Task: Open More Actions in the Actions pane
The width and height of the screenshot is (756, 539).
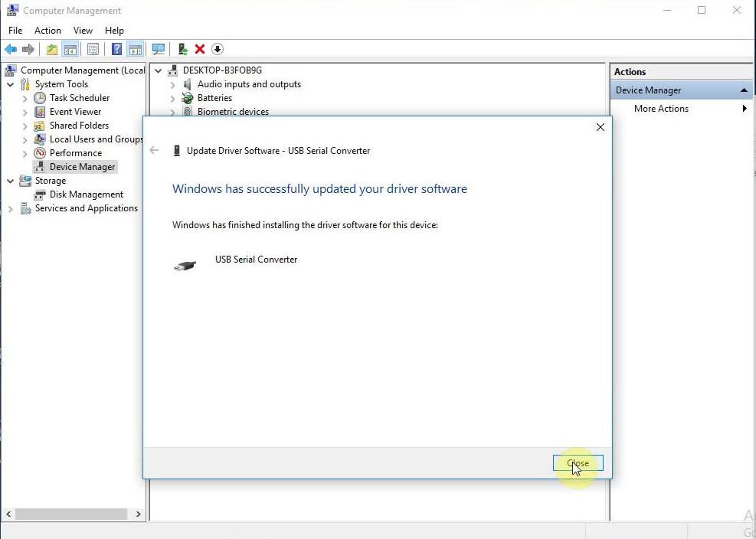Action: tap(661, 109)
